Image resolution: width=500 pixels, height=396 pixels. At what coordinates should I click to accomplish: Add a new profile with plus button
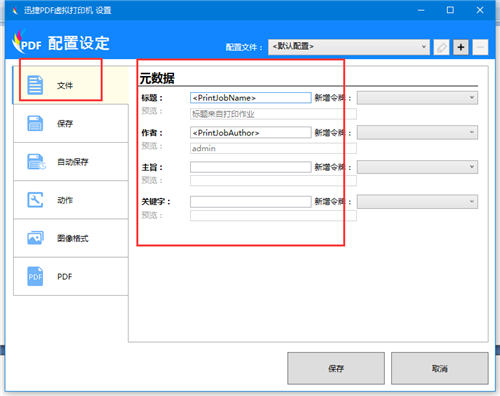pos(461,47)
